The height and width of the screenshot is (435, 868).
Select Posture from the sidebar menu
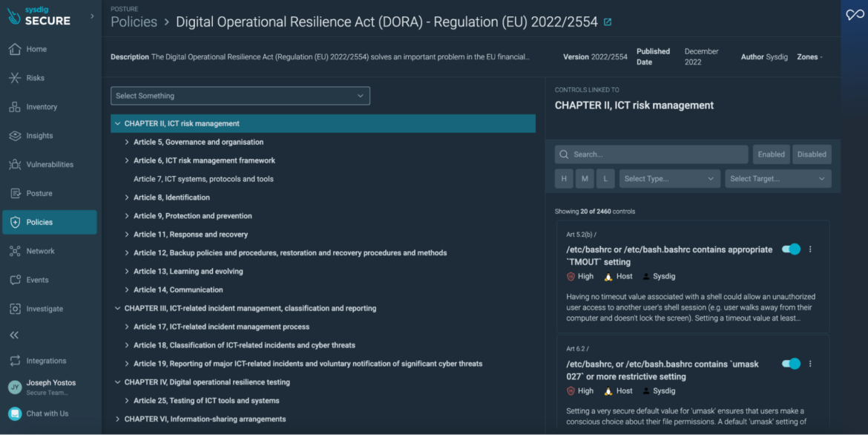point(16,193)
